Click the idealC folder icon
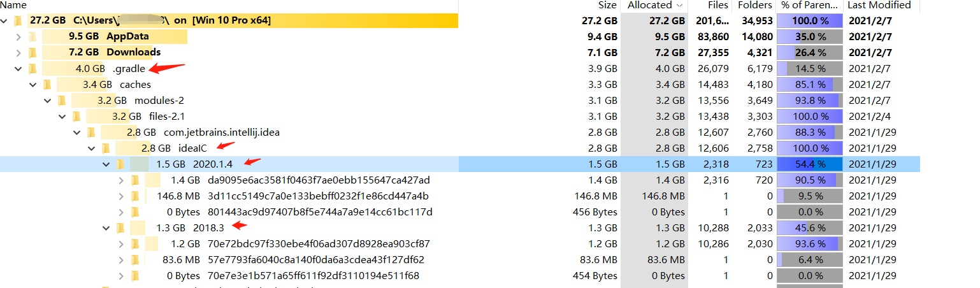Screen dimensions: 980x288 tap(106, 148)
